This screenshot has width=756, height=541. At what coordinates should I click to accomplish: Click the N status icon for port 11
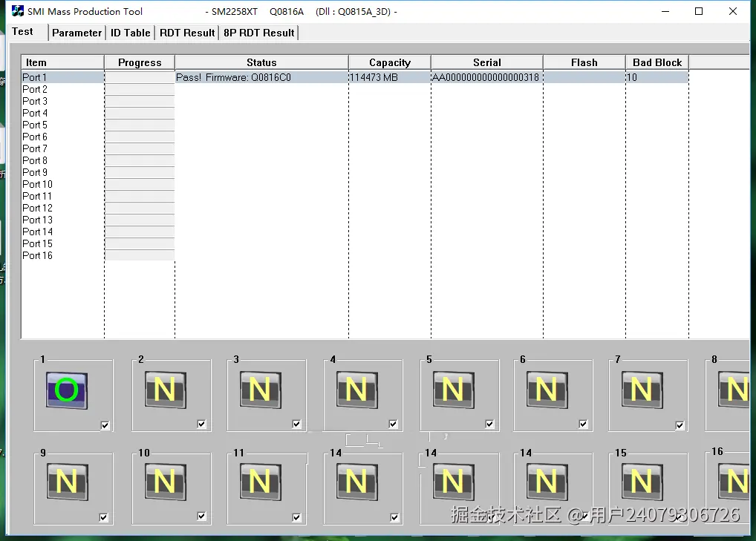[x=261, y=482]
